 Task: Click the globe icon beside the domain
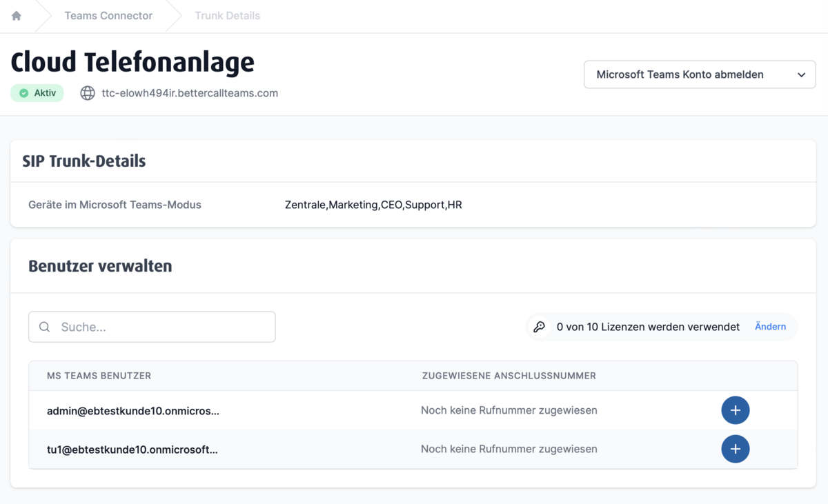pos(88,93)
